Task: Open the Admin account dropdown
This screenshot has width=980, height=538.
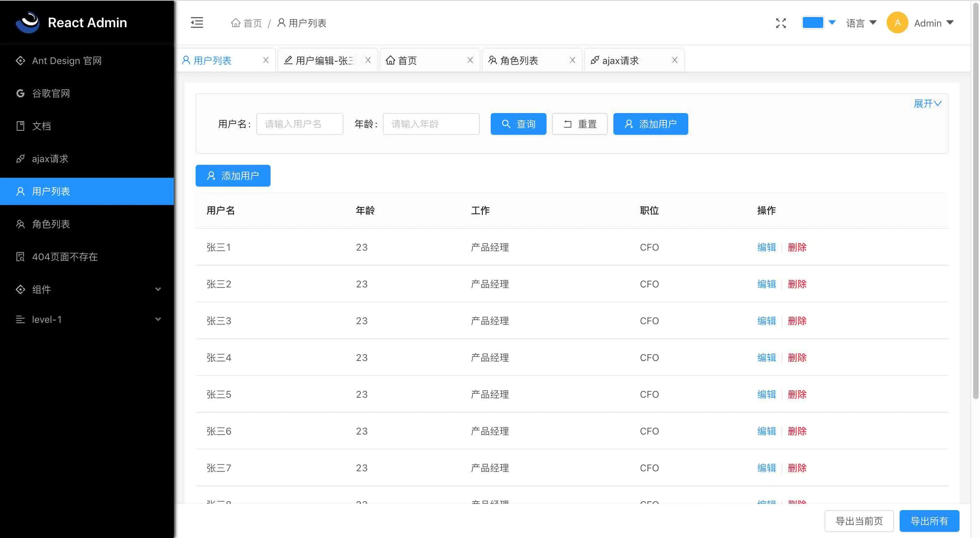Action: pyautogui.click(x=928, y=23)
